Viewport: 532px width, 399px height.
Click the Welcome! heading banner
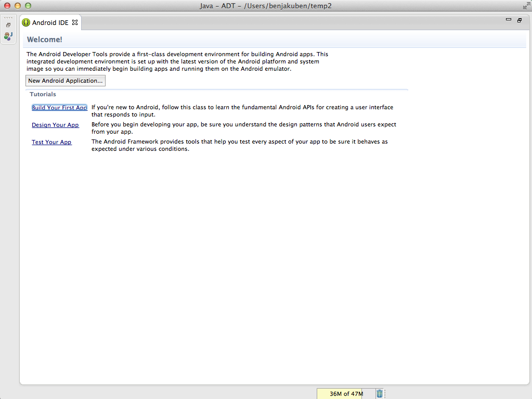(x=45, y=40)
